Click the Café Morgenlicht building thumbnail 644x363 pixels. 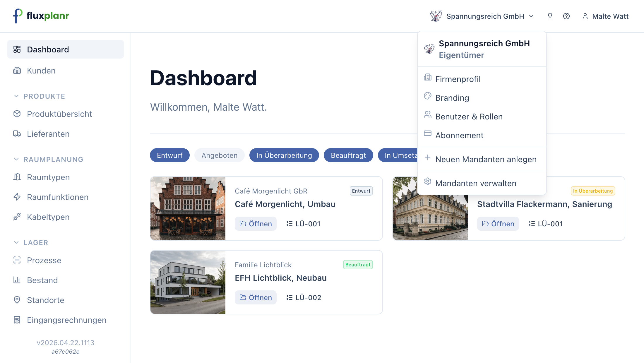click(x=188, y=208)
